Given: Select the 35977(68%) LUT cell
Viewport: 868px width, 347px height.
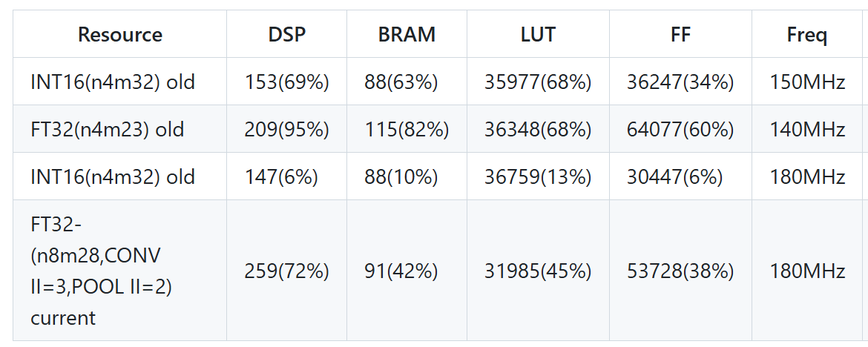Looking at the screenshot, I should tap(538, 82).
